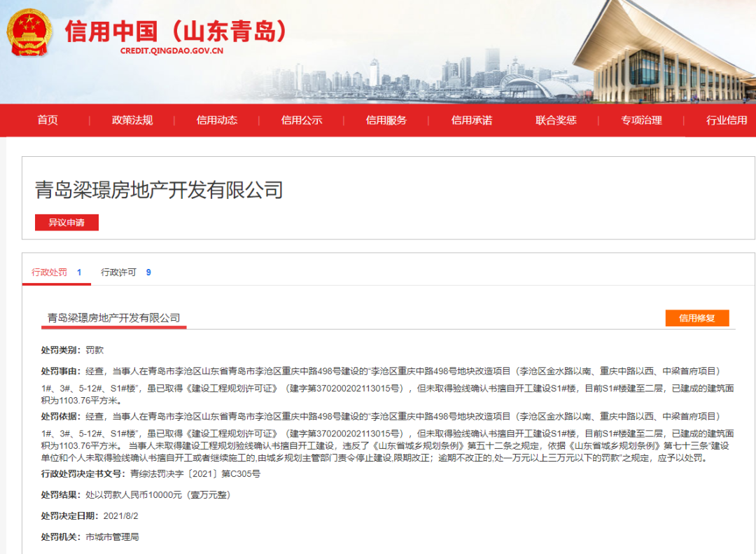This screenshot has height=554, width=756.
Task: Click the 异议申请 button
Action: pos(66,222)
